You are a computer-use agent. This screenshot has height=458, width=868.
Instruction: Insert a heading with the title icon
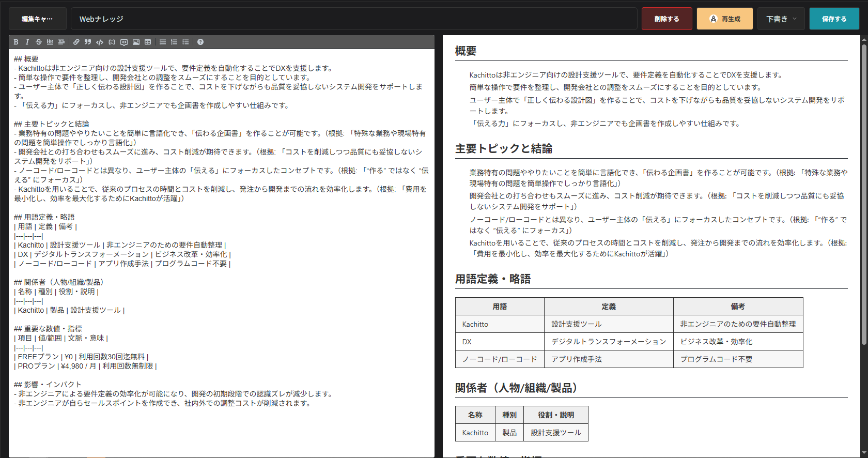tap(61, 42)
